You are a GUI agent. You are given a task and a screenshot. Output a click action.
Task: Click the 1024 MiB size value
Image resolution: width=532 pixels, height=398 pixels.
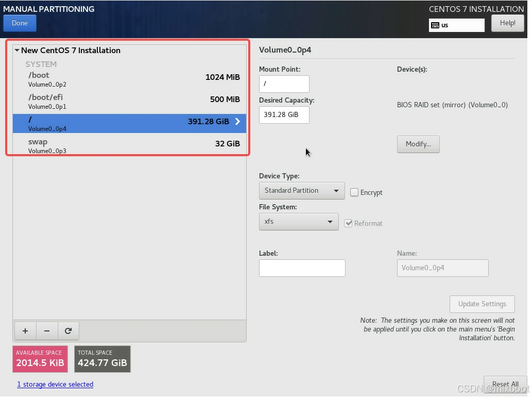(x=222, y=77)
